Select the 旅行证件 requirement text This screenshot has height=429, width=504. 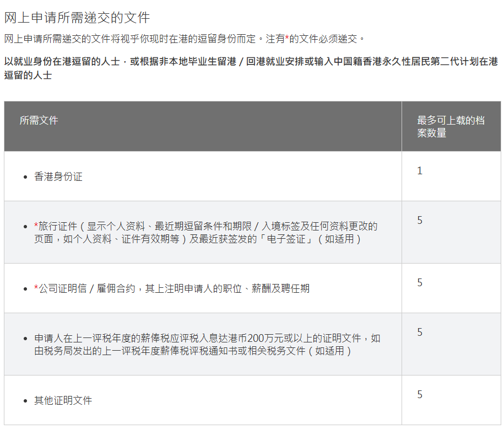205,233
